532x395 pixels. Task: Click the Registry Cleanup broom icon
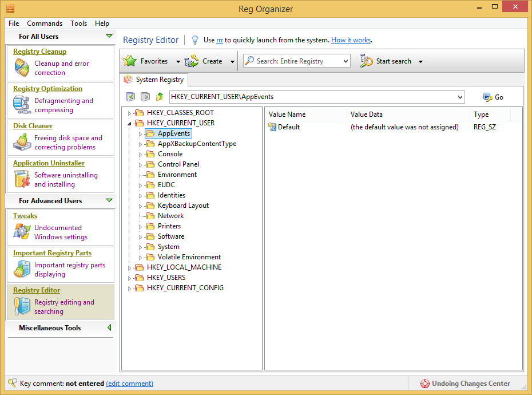pyautogui.click(x=22, y=68)
